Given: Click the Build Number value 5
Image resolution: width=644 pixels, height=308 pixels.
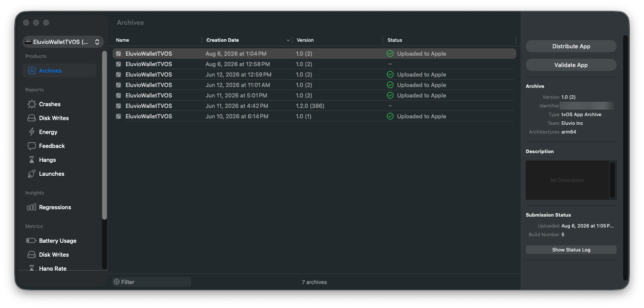Looking at the screenshot, I should [563, 234].
